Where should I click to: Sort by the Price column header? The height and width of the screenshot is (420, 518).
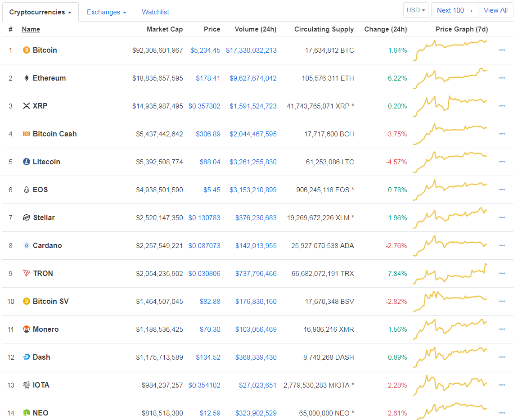(x=212, y=29)
